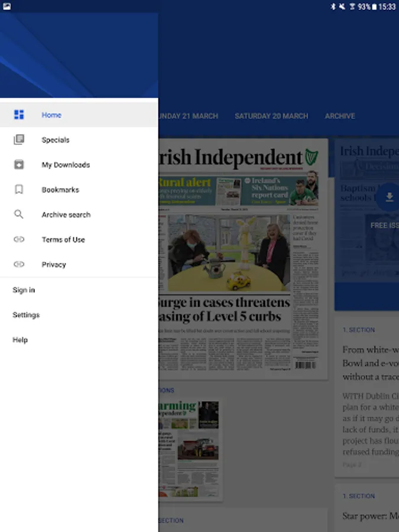
Task: Tap the download arrow button on issue
Action: pos(390,197)
